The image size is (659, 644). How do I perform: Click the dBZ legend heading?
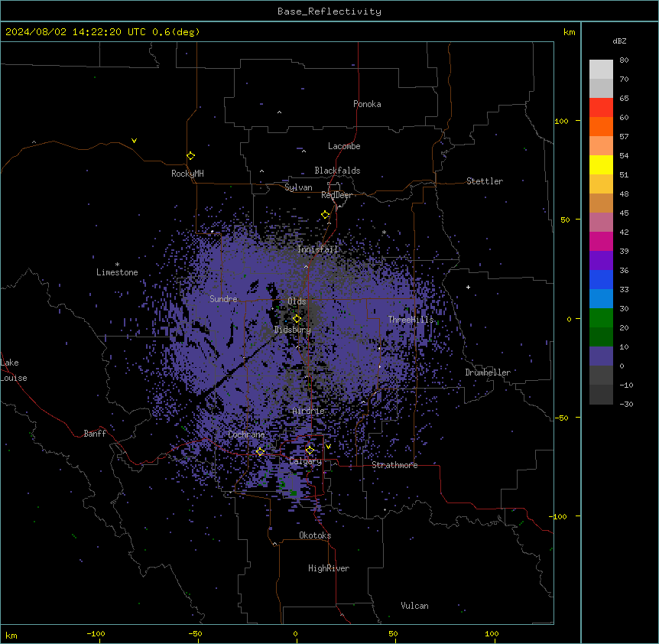[x=619, y=41]
